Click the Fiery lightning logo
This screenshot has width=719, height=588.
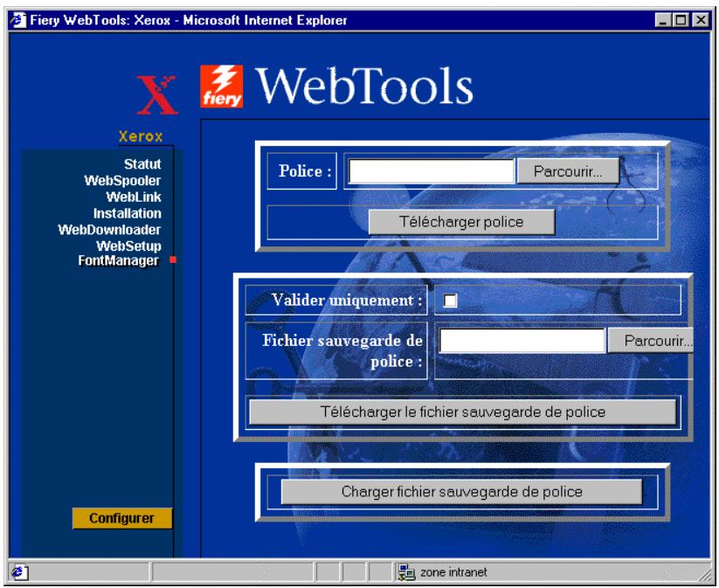click(222, 86)
